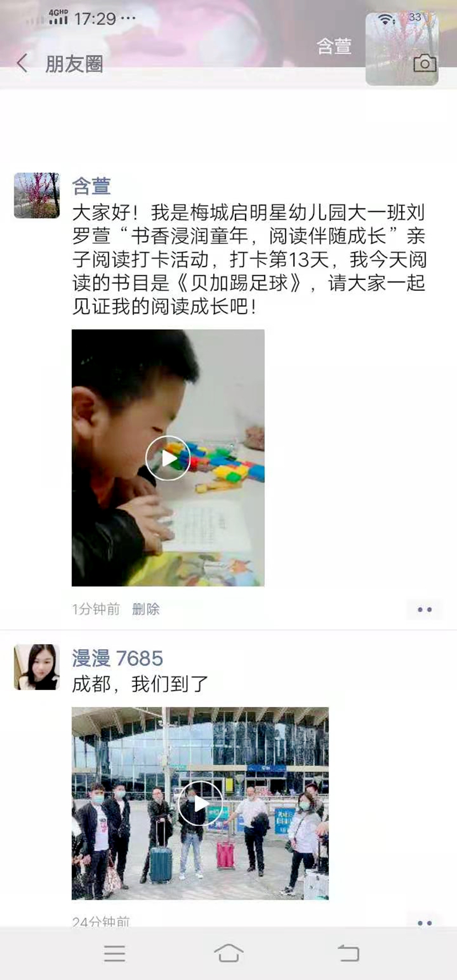Tap 含萱 avatar beside first post
This screenshot has width=457, height=980.
(x=37, y=195)
